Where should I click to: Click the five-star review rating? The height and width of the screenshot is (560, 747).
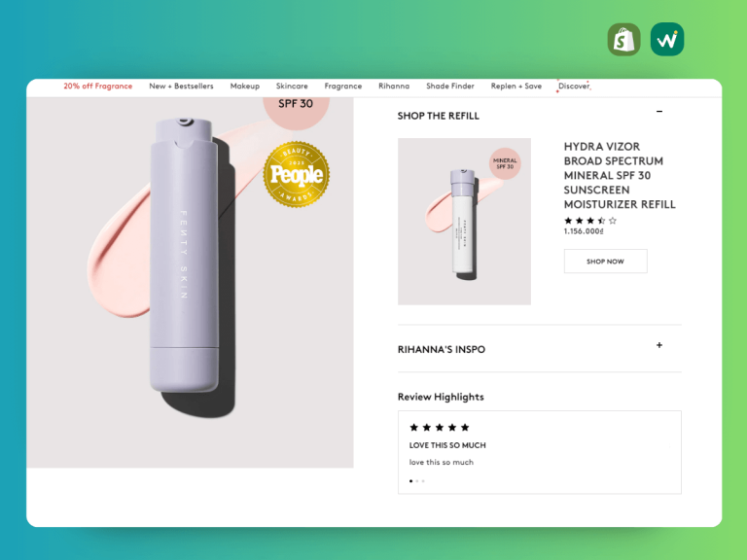[440, 427]
